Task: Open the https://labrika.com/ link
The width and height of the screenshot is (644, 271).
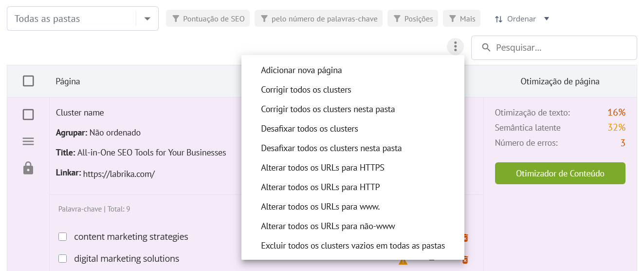Action: 119,174
